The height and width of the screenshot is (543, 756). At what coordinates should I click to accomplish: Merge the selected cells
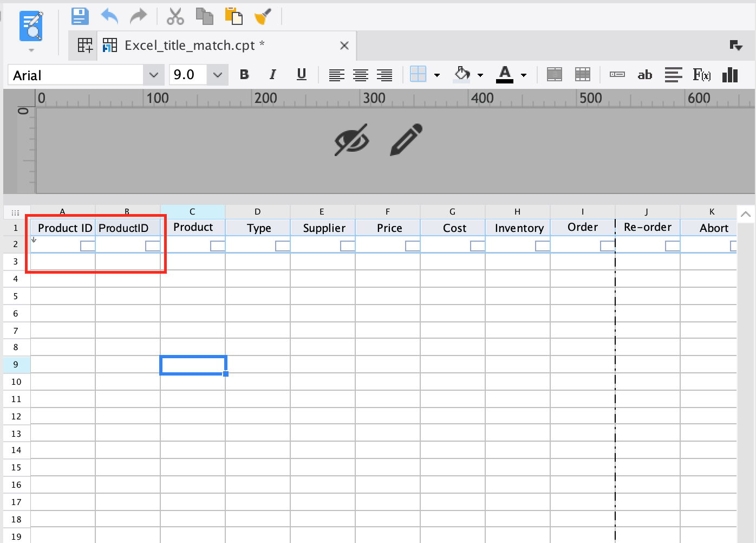[555, 74]
